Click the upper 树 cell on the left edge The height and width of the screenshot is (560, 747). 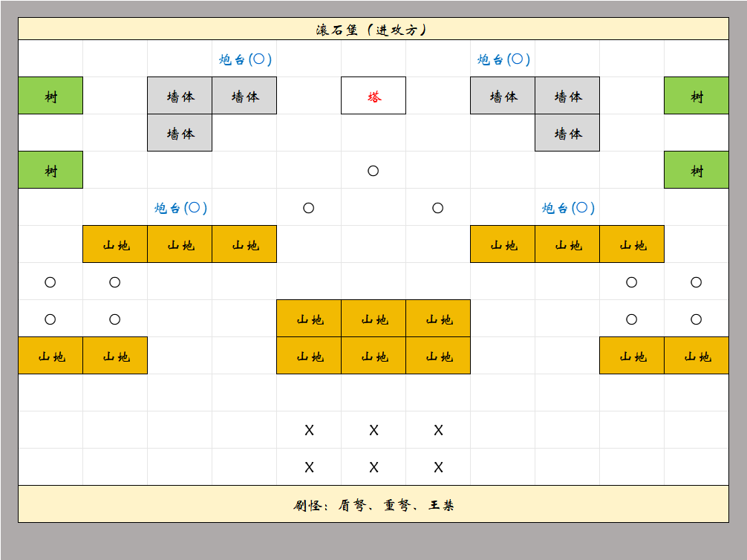(x=50, y=95)
